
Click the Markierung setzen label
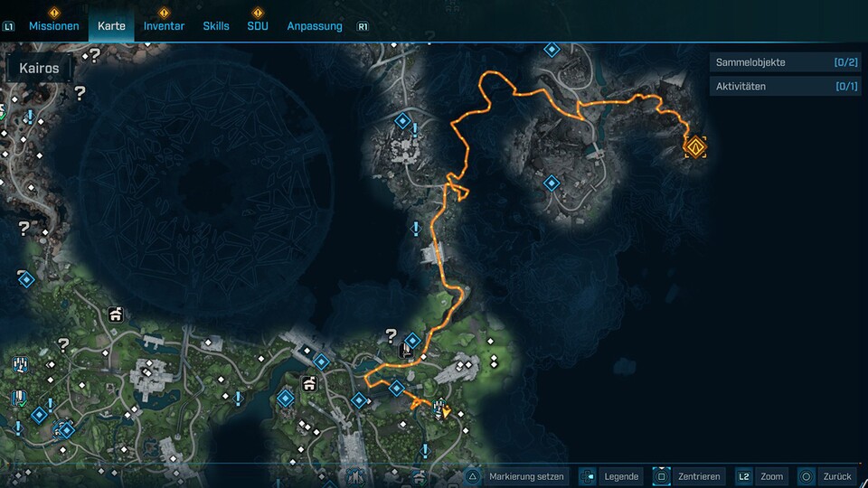[526, 476]
